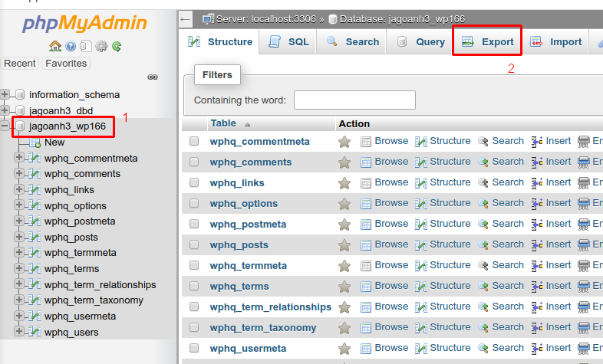Click the Browse icon for wphq_links
The width and height of the screenshot is (603, 364).
366,183
